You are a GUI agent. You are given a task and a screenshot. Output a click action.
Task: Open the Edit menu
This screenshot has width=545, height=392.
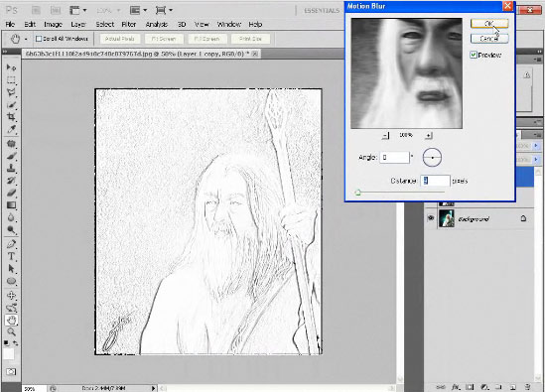click(30, 24)
